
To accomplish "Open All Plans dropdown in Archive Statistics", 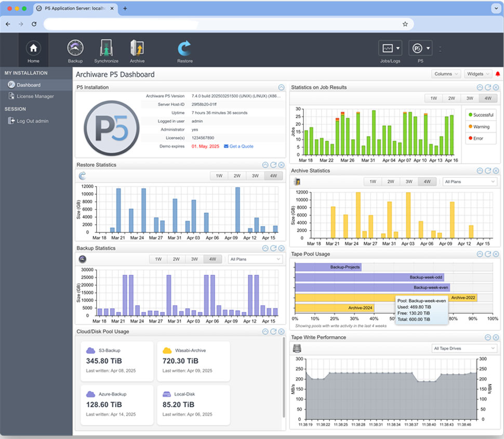I will 470,182.
